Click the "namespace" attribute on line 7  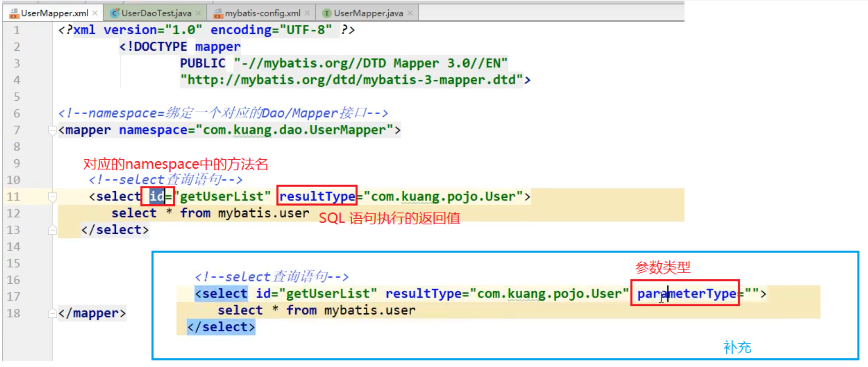[x=154, y=130]
